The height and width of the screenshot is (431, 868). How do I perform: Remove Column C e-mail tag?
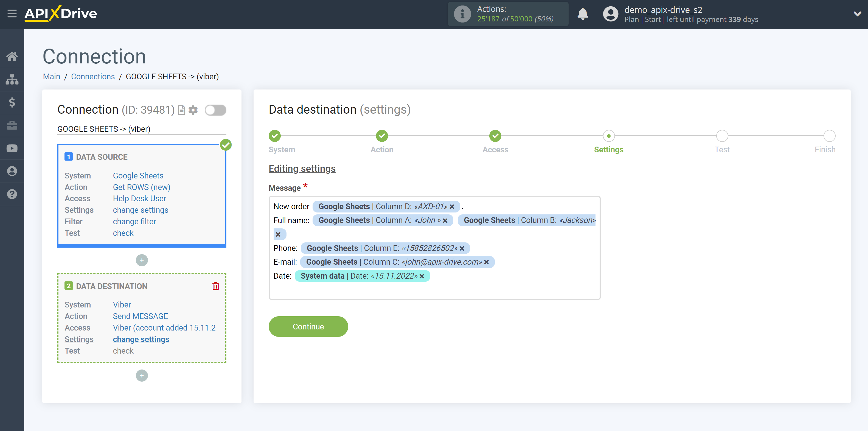tap(487, 262)
